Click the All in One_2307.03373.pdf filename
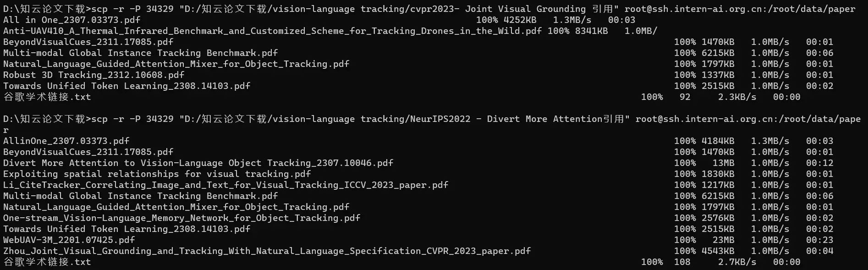Screen dimensions: 868x270 (72, 20)
